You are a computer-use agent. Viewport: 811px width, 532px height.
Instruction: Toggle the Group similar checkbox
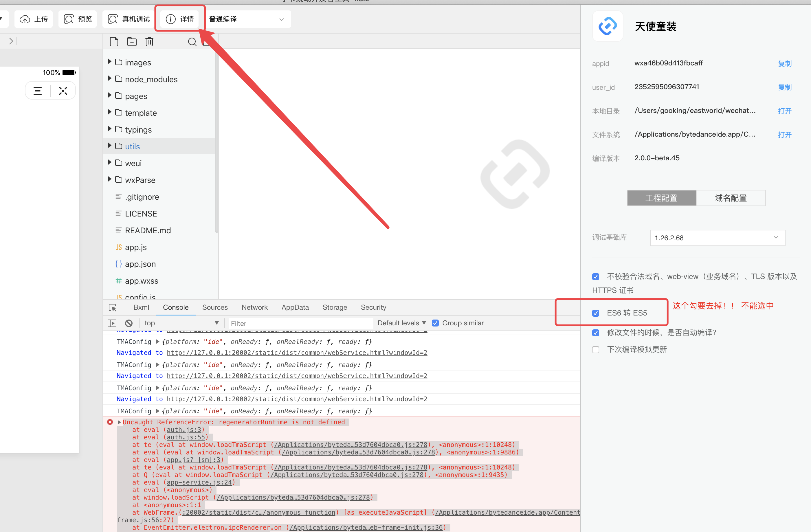(x=435, y=323)
